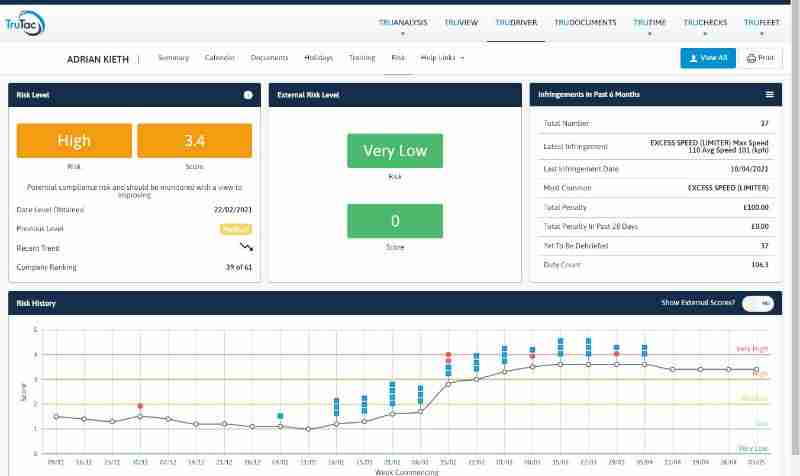Screen dimensions: 800x476
Task: Click the Total Number value 37
Action: tap(764, 123)
